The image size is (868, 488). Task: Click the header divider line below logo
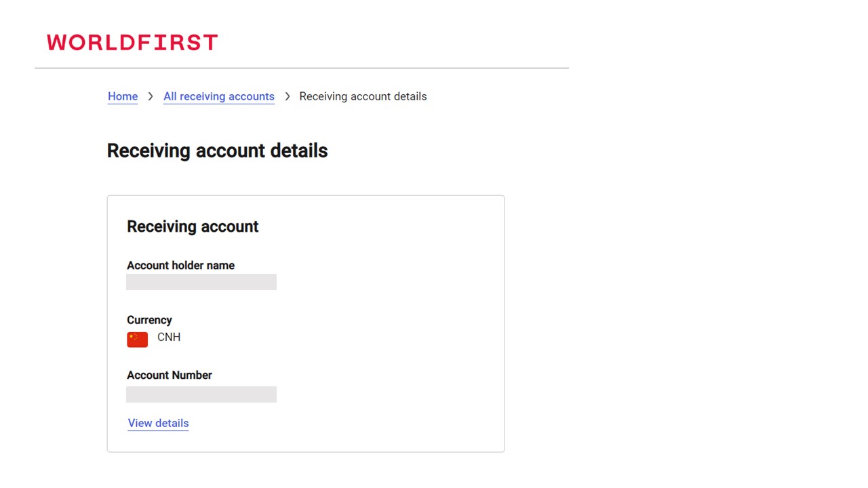click(302, 68)
